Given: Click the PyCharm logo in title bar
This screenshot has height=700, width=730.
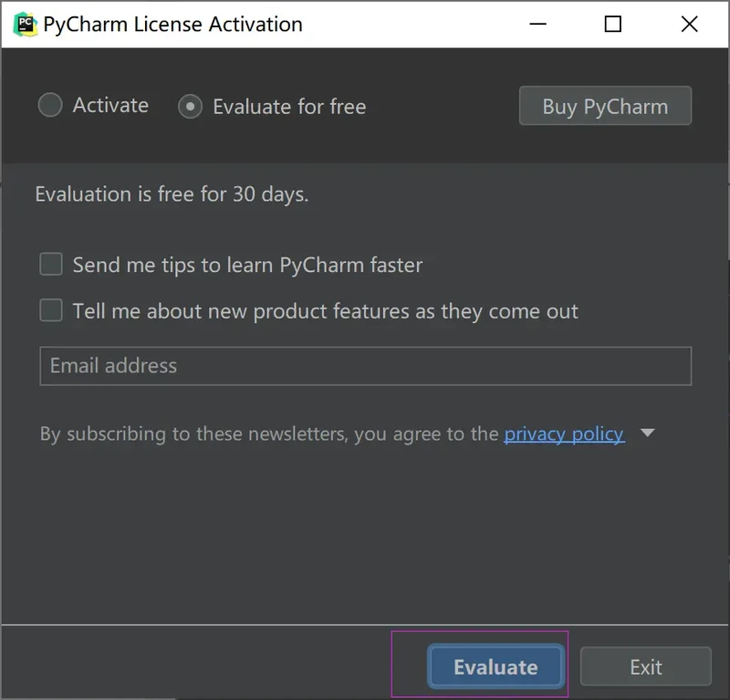Looking at the screenshot, I should pos(25,25).
